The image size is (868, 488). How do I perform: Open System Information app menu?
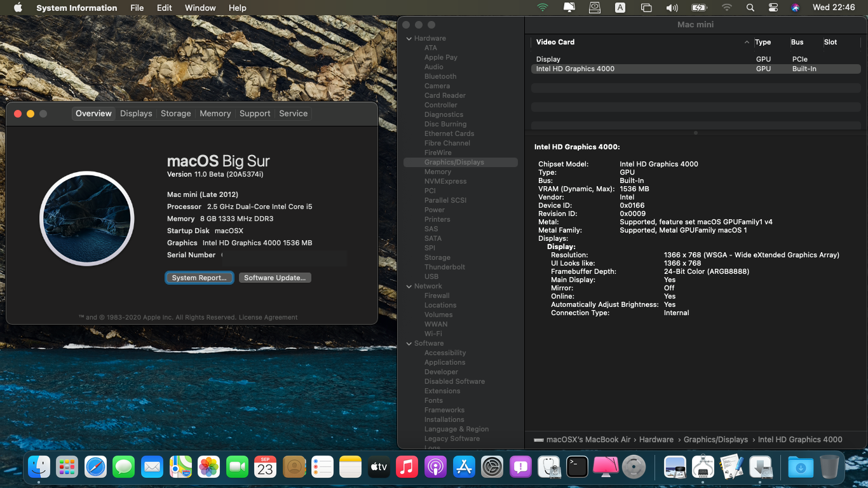(77, 8)
